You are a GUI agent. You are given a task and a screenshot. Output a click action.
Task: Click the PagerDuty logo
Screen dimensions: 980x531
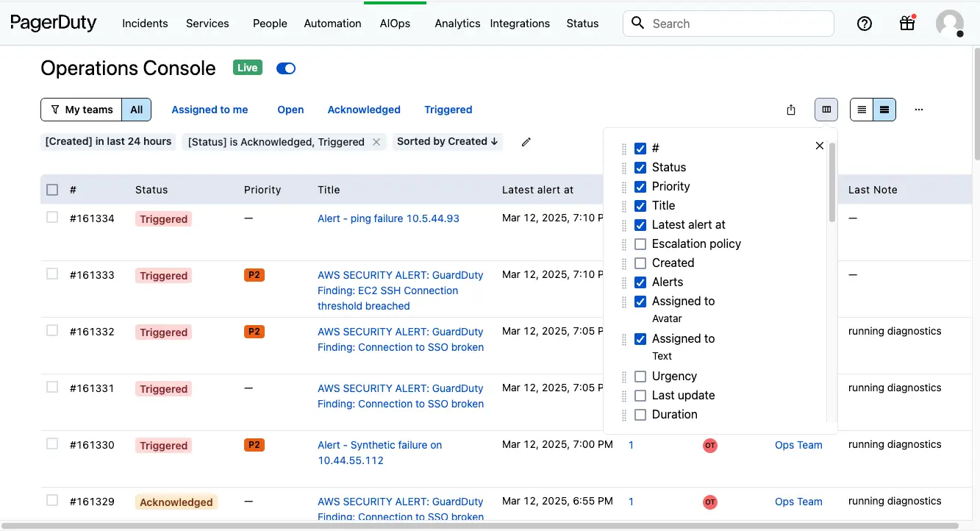pyautogui.click(x=54, y=23)
